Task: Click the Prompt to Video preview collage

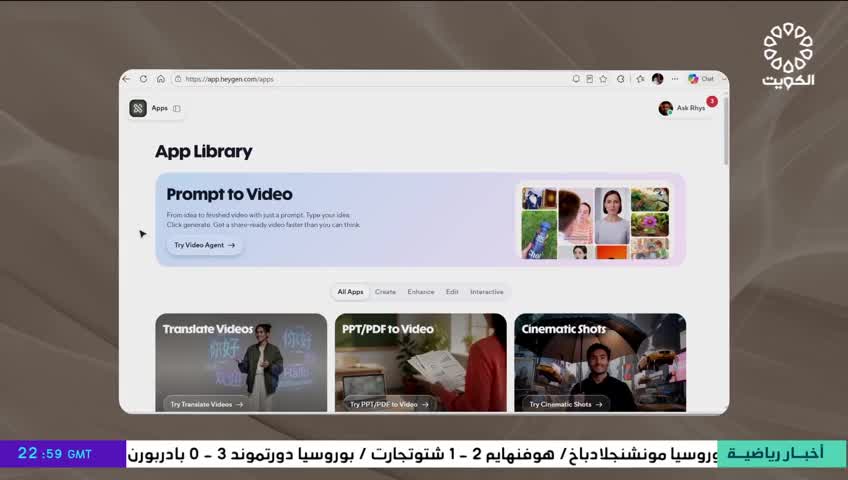Action: 595,223
